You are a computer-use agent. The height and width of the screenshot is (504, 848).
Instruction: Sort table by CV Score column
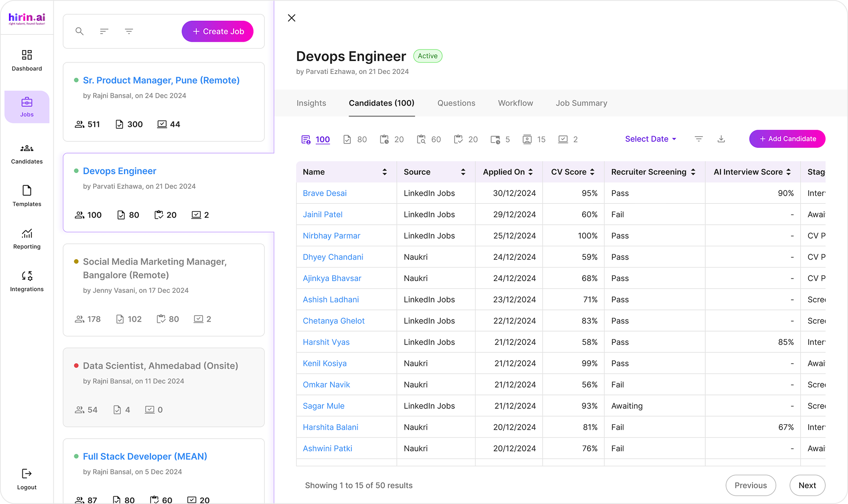[x=592, y=172]
